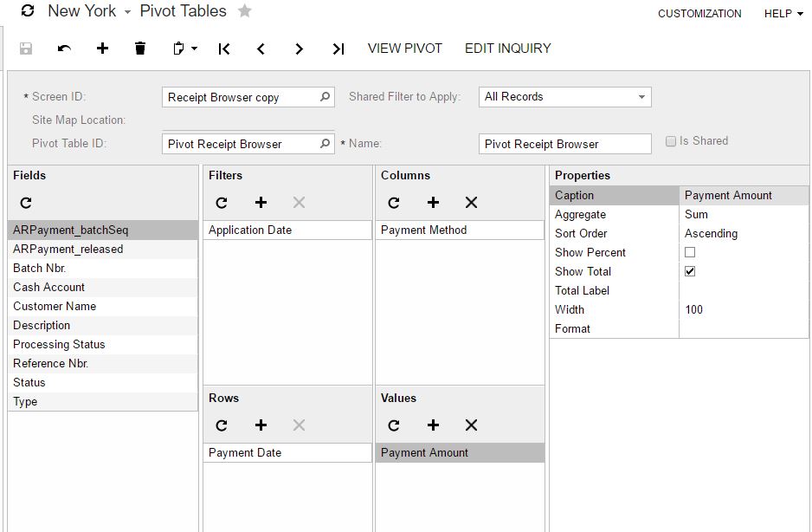Screen dimensions: 812x532
Task: Open the Shared Filter to Apply dropdown
Action: click(641, 97)
